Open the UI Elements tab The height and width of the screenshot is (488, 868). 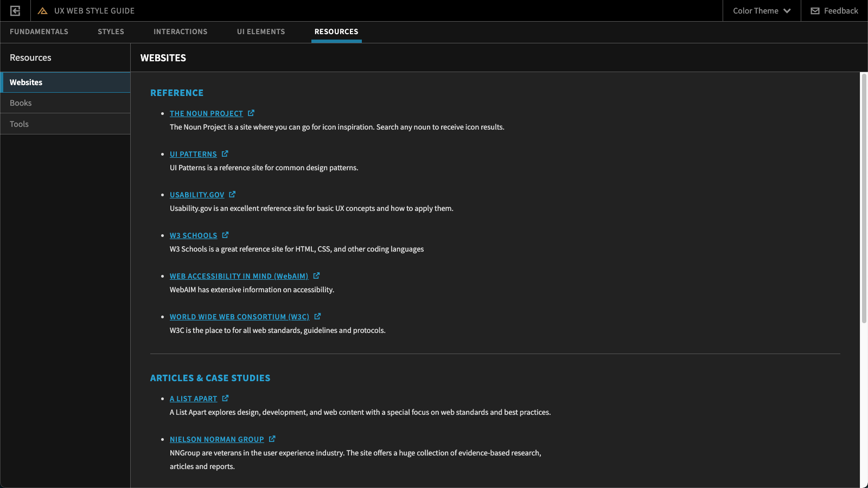261,32
